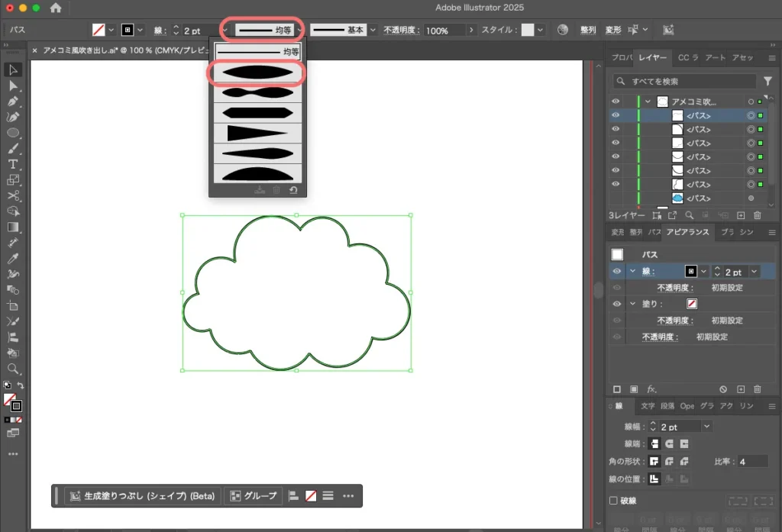The width and height of the screenshot is (782, 532).
Task: Switch to the レイヤー tab
Action: coord(652,58)
